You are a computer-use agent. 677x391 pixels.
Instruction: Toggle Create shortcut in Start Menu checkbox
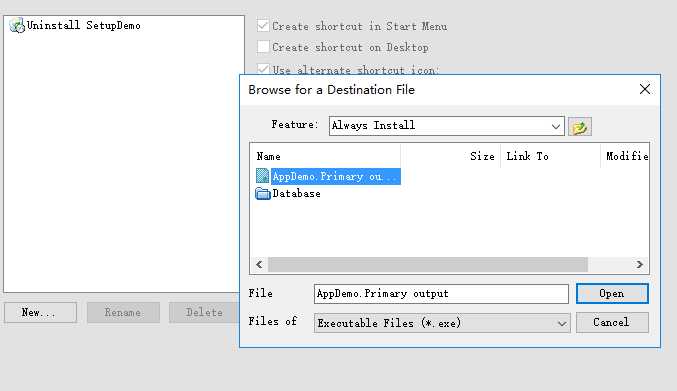click(263, 25)
